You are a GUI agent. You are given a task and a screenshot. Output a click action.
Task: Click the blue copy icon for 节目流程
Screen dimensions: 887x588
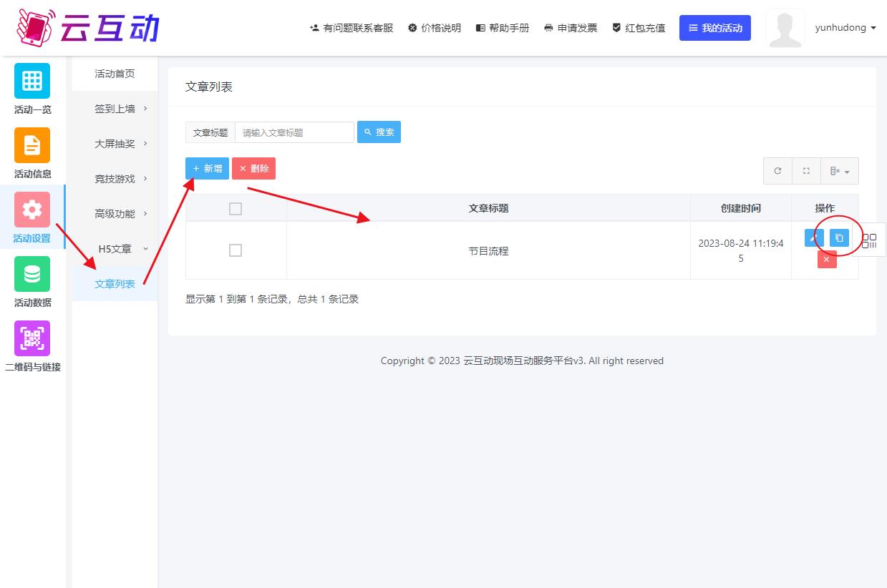[x=839, y=237]
